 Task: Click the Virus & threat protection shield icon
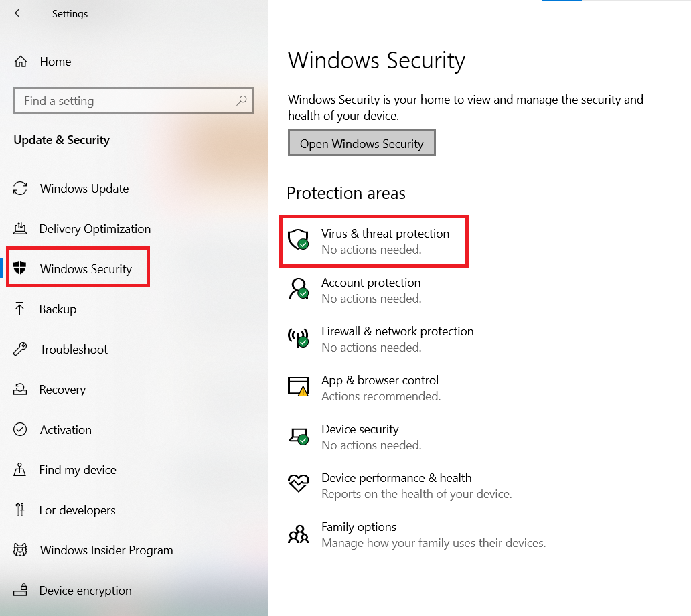click(299, 239)
